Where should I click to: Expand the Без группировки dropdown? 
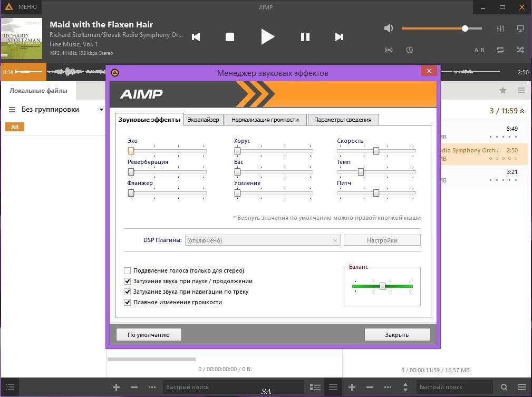click(x=101, y=110)
